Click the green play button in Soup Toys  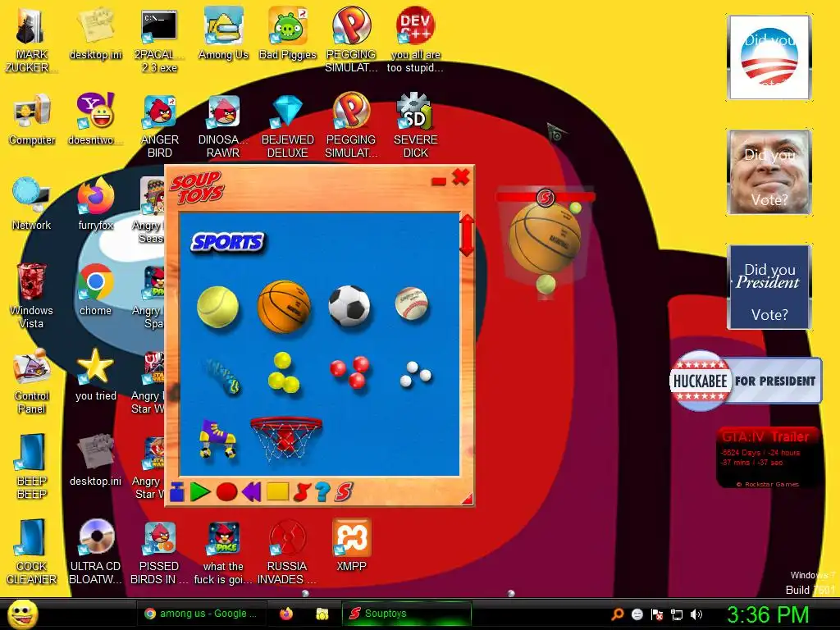[x=200, y=492]
